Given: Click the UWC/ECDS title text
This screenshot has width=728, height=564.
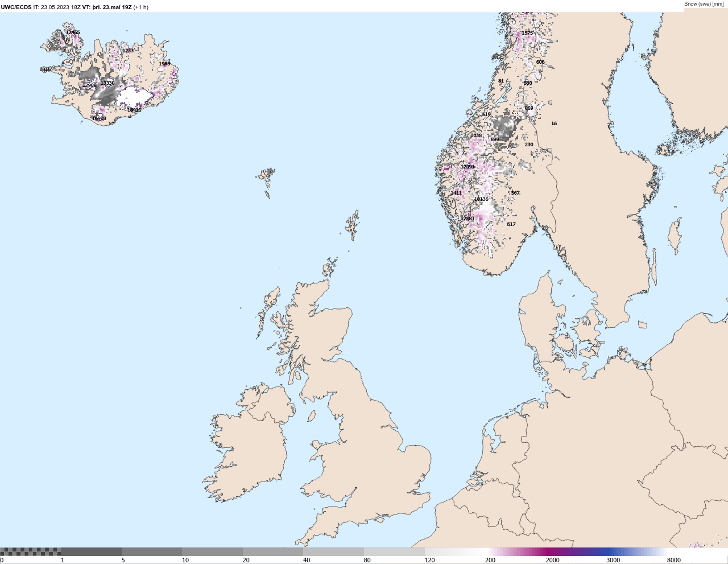Looking at the screenshot, I should [16, 7].
